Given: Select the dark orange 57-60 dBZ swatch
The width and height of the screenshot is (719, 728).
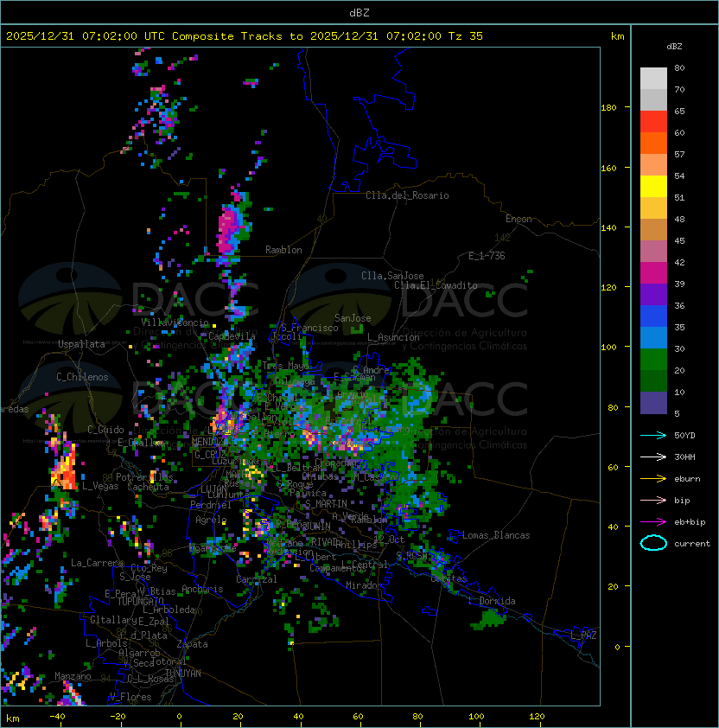Looking at the screenshot, I should (x=653, y=143).
